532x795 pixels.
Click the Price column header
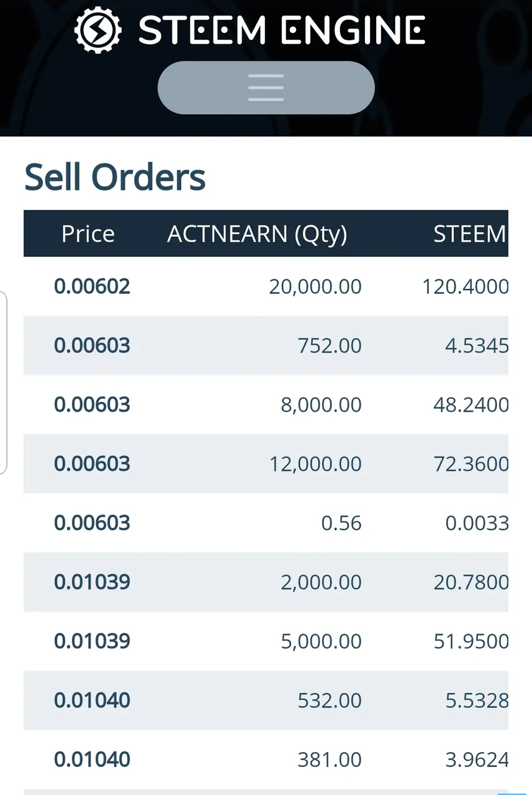pos(88,234)
